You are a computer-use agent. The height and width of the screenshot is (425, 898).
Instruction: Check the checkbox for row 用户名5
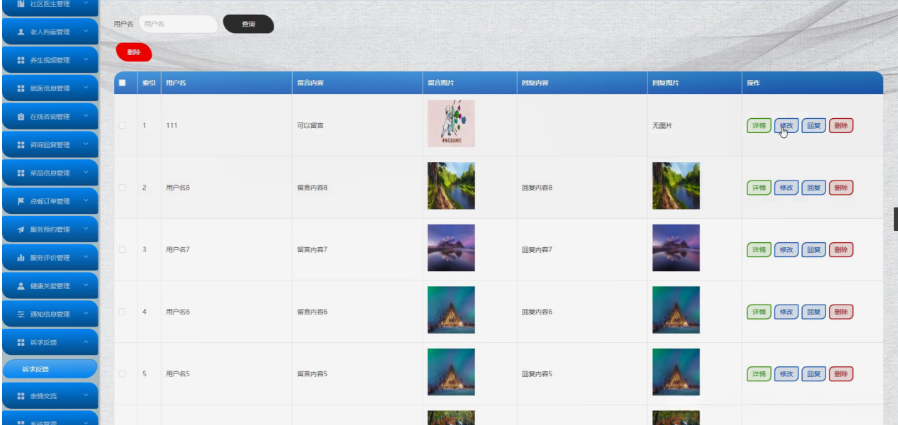click(x=122, y=374)
